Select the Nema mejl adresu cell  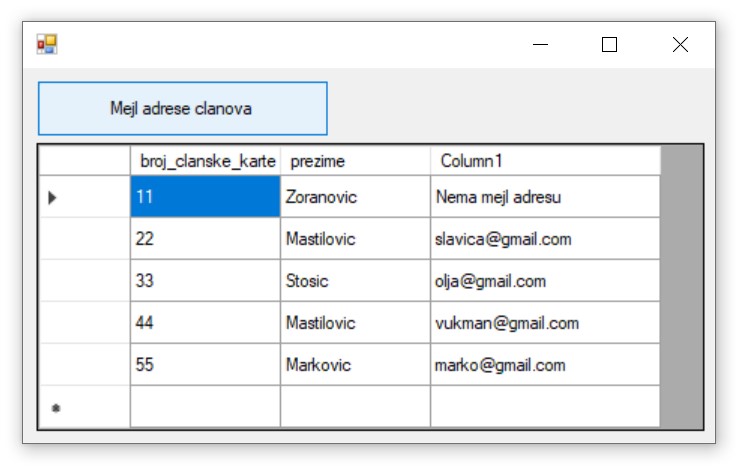click(x=545, y=197)
